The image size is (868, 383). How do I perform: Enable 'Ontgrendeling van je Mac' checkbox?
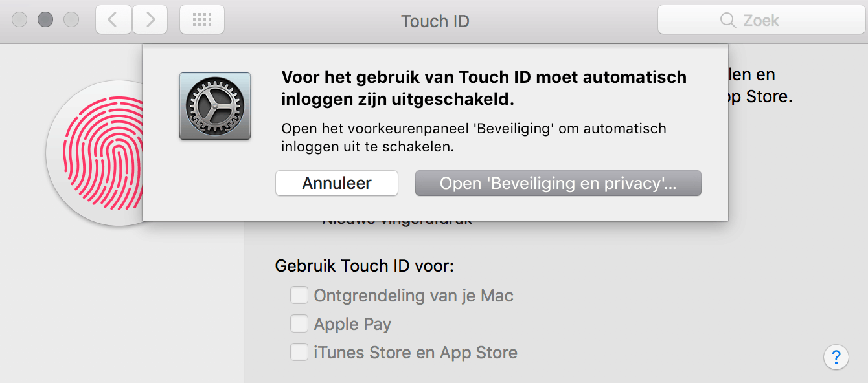tap(299, 296)
